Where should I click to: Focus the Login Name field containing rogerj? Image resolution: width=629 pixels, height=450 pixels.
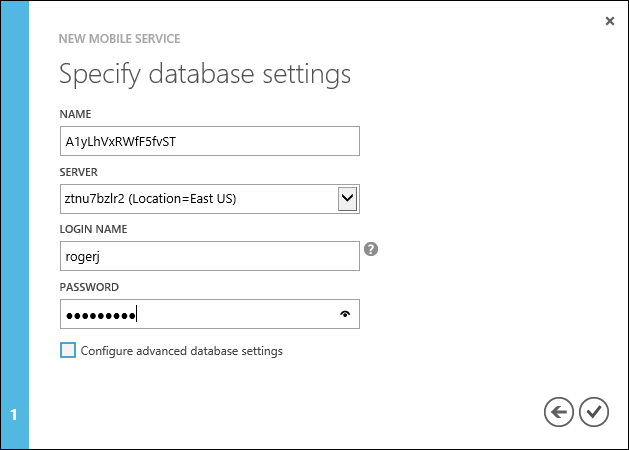point(209,256)
